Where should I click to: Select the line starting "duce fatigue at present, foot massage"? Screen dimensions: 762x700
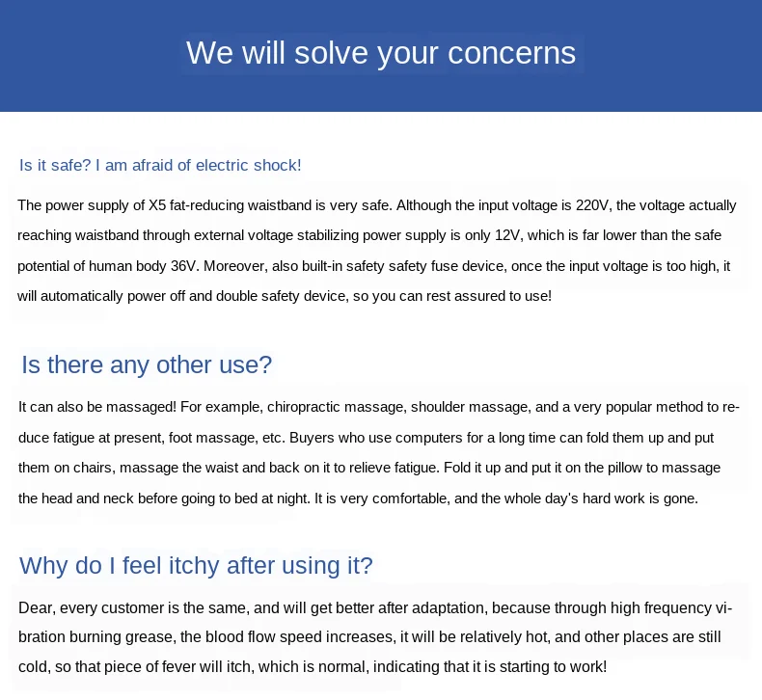click(x=366, y=438)
